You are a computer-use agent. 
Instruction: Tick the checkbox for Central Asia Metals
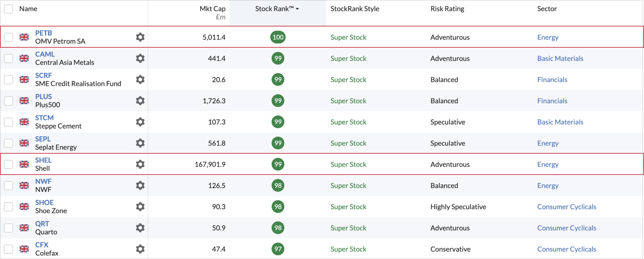pos(8,58)
